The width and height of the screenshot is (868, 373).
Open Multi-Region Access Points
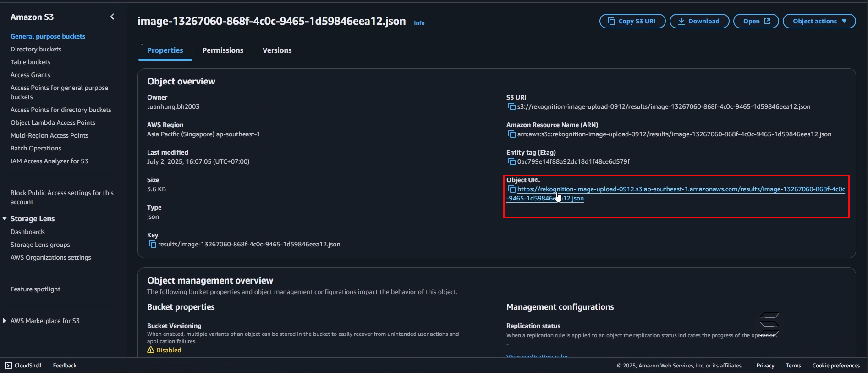49,135
